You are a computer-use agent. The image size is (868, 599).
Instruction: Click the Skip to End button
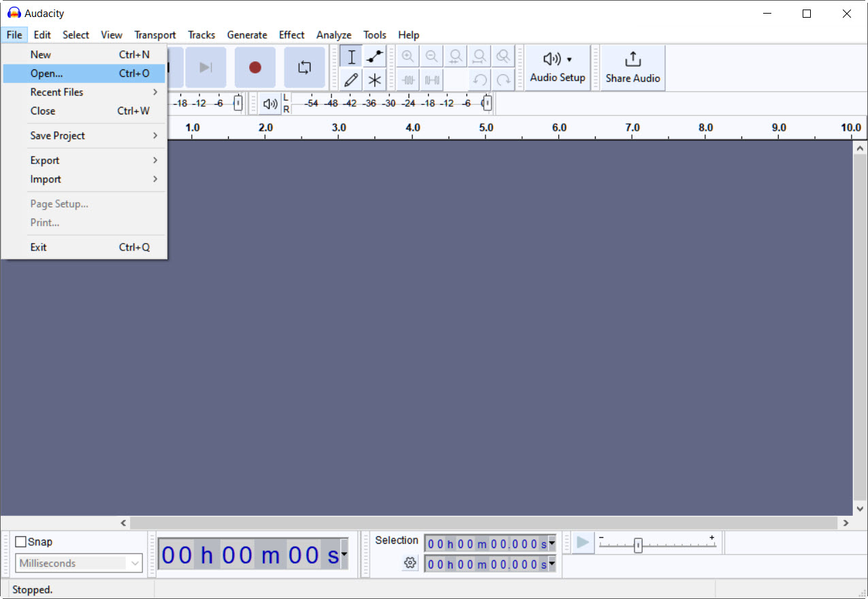(x=206, y=67)
